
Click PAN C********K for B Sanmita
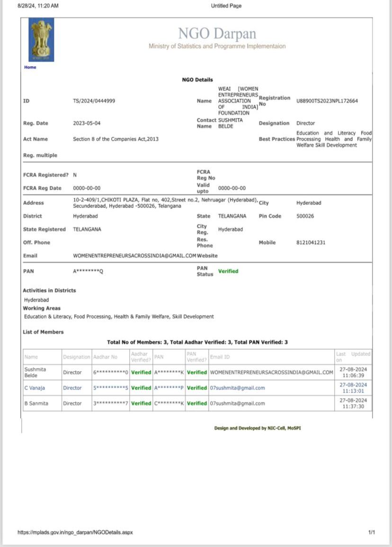169,403
